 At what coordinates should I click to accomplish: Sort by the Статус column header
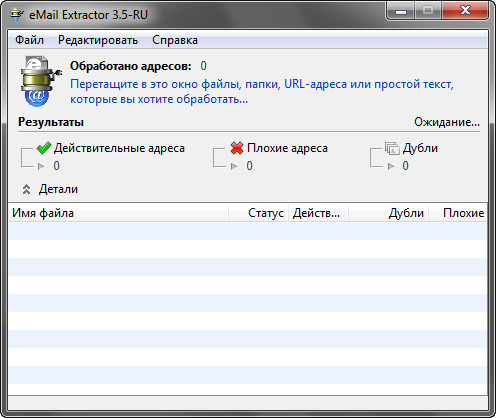[259, 213]
